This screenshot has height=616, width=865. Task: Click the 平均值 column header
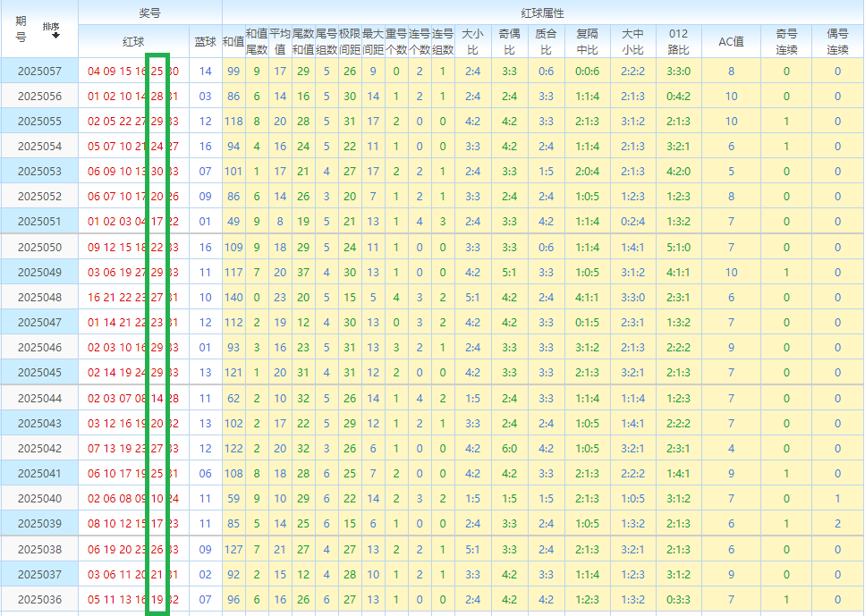(280, 41)
